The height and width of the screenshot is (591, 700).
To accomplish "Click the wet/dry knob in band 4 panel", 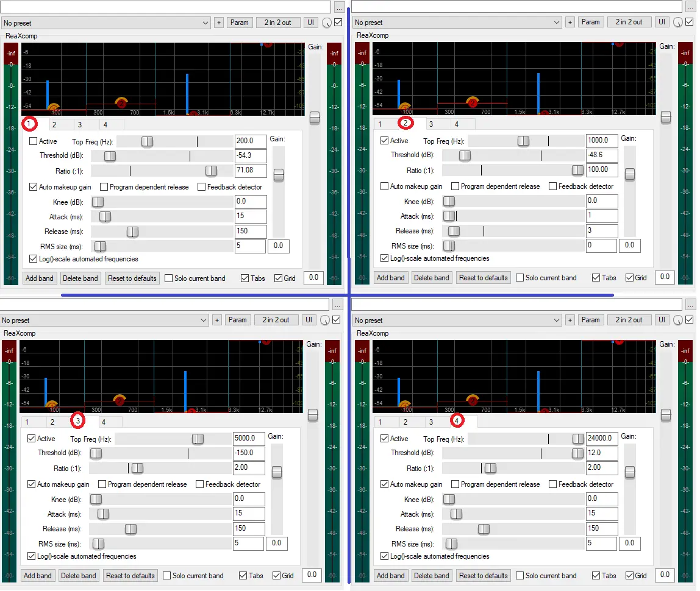I will [679, 320].
